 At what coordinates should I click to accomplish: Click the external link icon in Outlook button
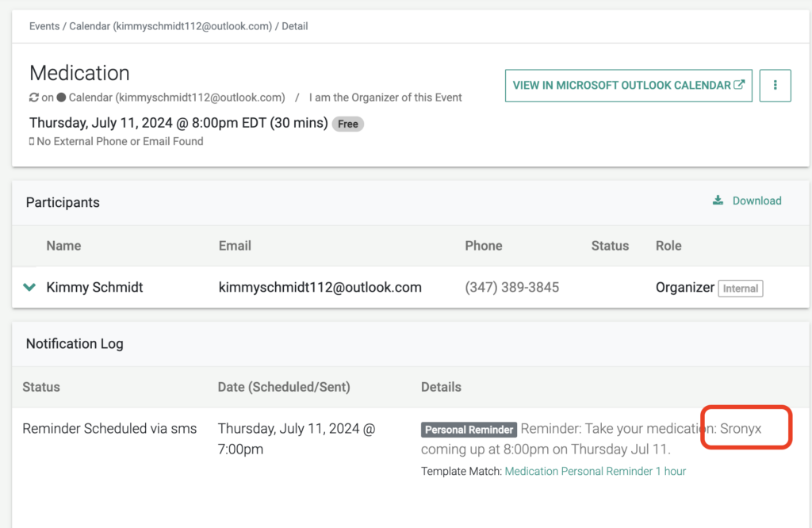click(739, 86)
